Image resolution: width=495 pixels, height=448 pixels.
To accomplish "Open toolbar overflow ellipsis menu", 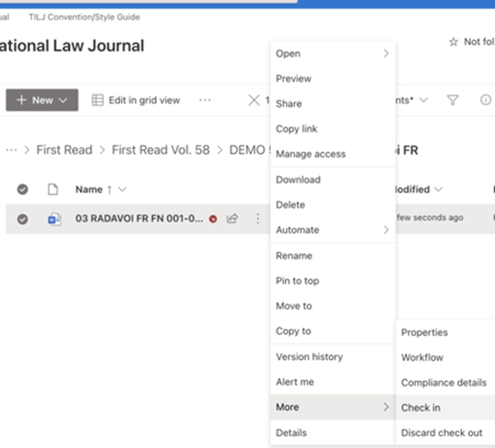I will point(205,100).
